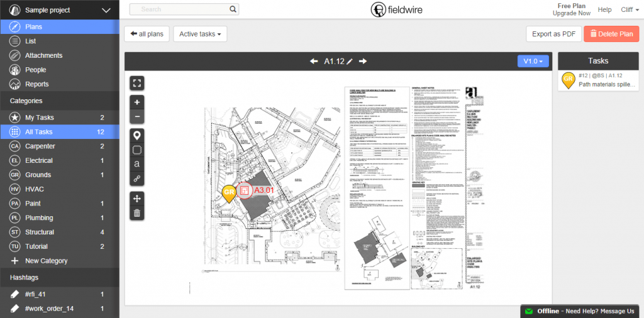Open People in the sidebar
This screenshot has height=318, width=644.
tap(36, 70)
